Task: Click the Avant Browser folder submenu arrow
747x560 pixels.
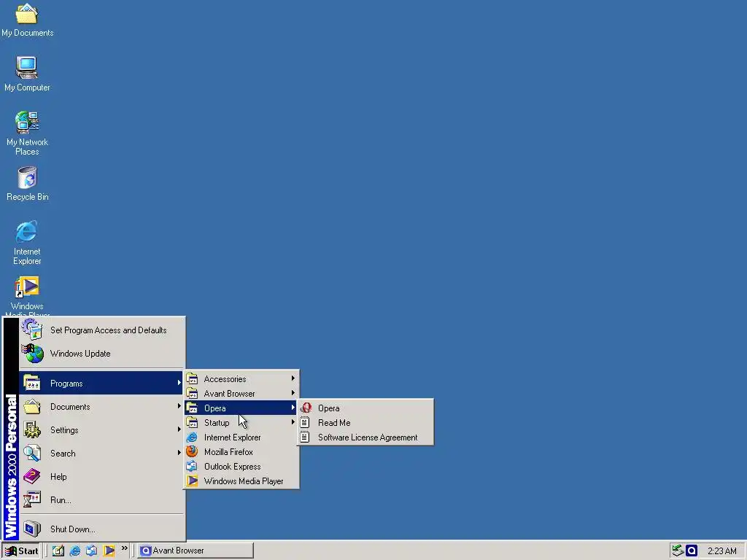Action: click(293, 393)
